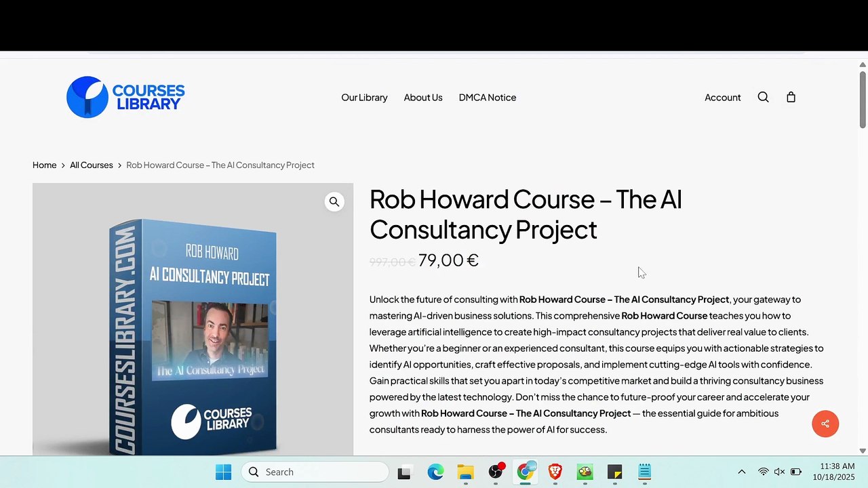Click the crossed-out 997,00 € price

tap(392, 262)
